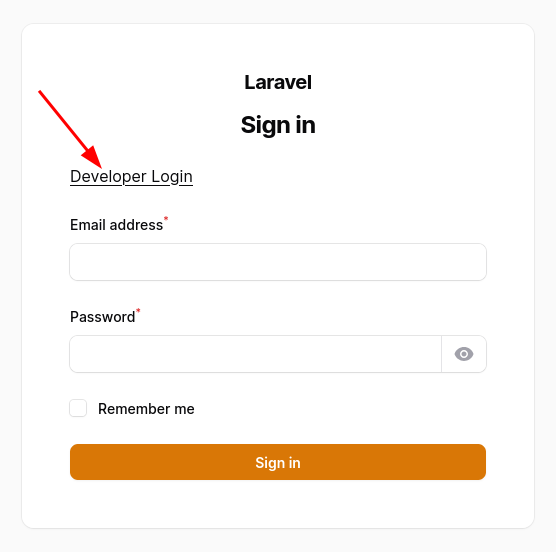Screen dimensions: 556x552
Task: Select the word Login in the link
Action: 172,177
